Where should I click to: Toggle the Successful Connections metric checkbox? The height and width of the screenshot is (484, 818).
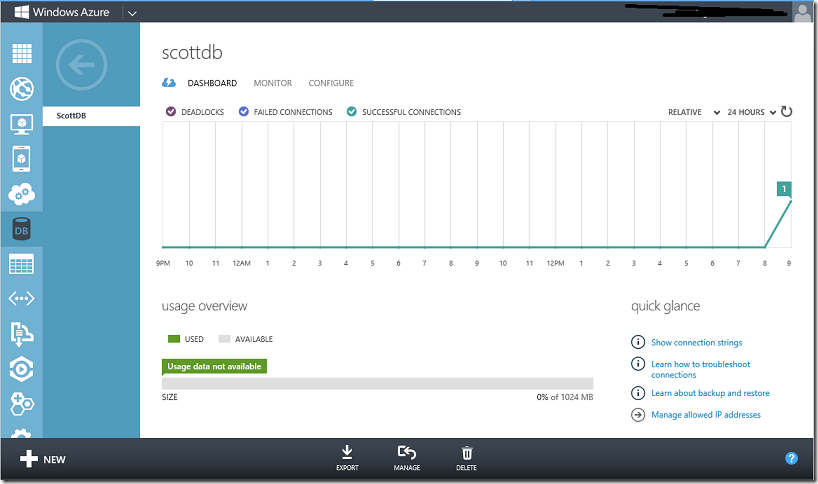[x=352, y=112]
